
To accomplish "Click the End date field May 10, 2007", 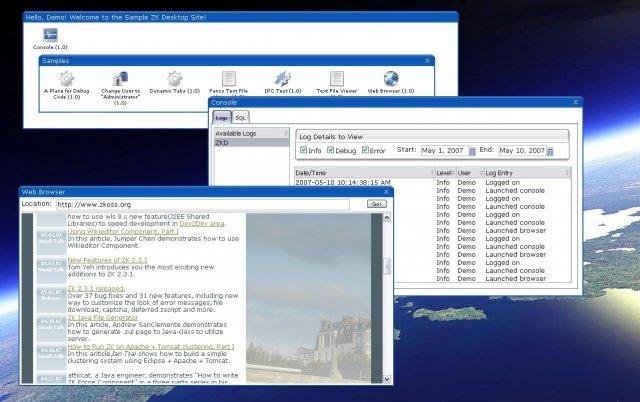I will [522, 151].
